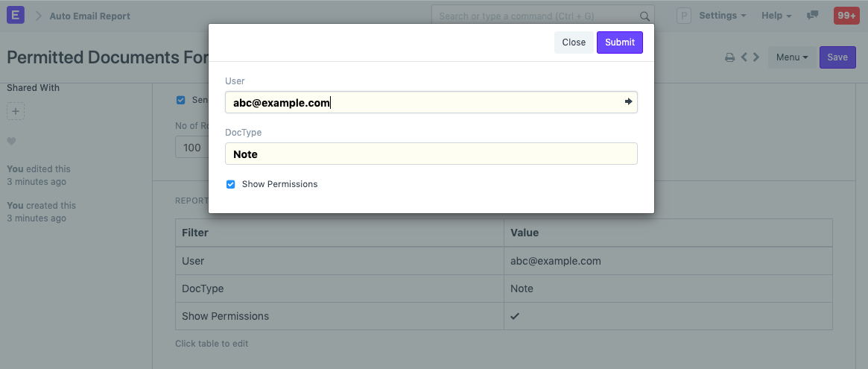Screen dimensions: 868x369
Task: Click the search magnifier icon
Action: 644,16
